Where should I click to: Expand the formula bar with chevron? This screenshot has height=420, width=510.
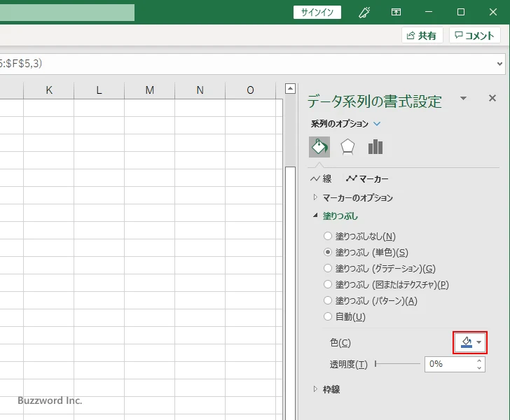500,64
